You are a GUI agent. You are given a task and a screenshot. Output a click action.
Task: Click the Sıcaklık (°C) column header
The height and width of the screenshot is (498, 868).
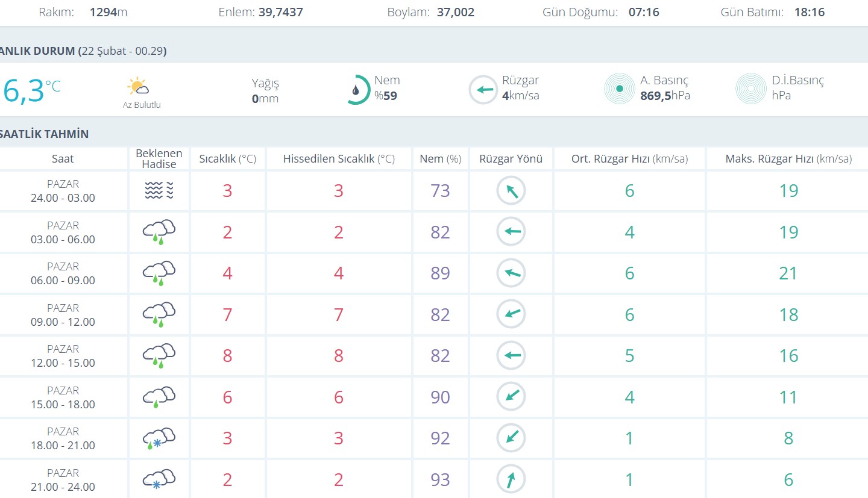click(x=227, y=159)
